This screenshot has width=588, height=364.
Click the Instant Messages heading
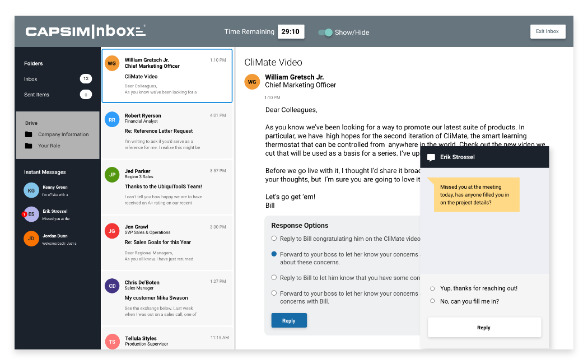click(45, 172)
